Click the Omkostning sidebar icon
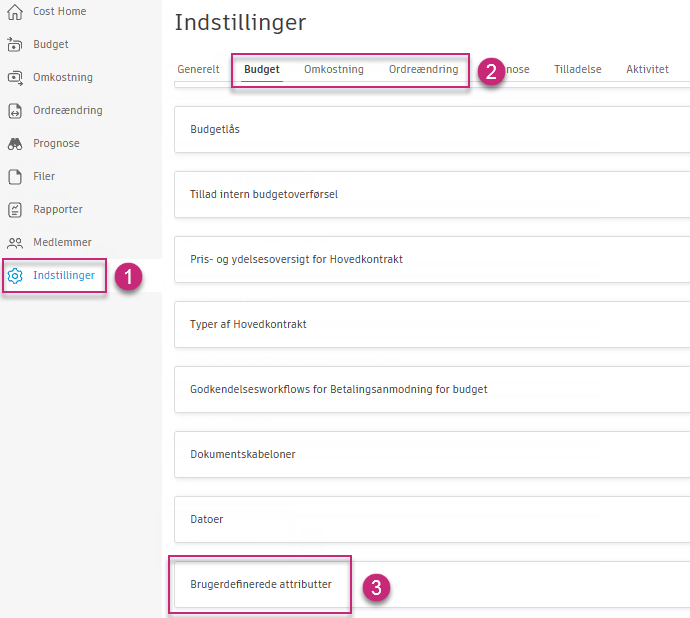The image size is (690, 618). coord(15,78)
